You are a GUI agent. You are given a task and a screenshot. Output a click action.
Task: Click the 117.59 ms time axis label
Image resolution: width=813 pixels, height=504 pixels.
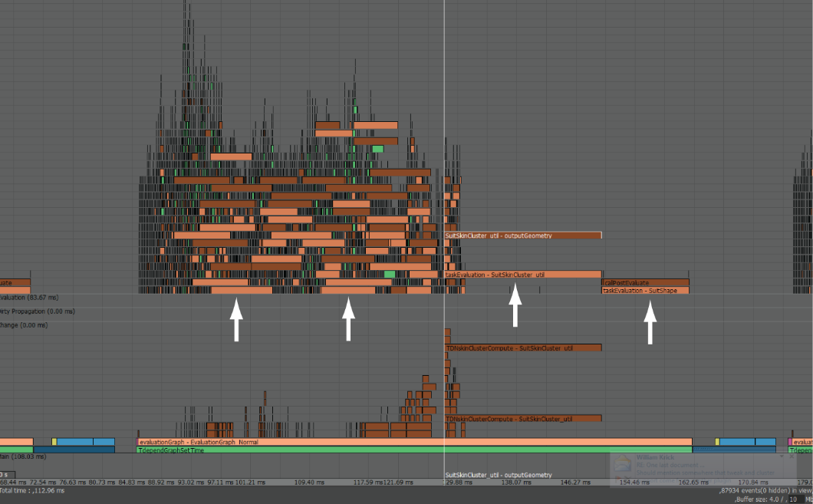(368, 483)
